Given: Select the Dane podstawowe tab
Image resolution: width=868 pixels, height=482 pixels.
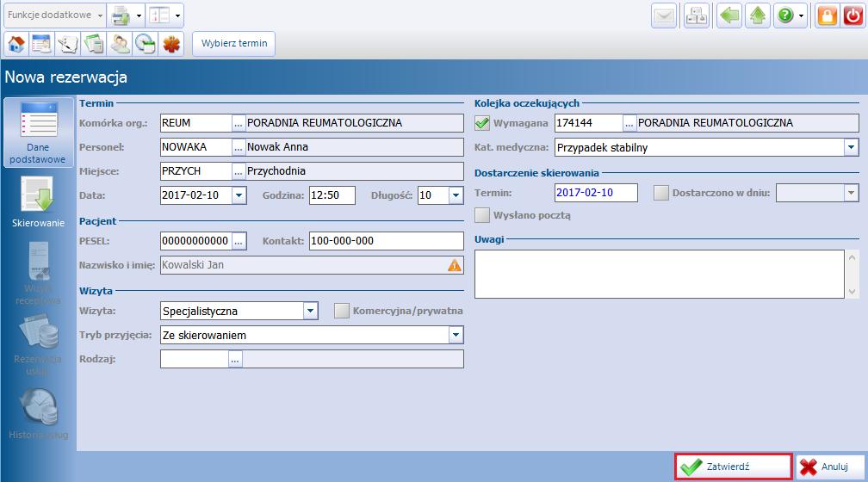Looking at the screenshot, I should [38, 133].
